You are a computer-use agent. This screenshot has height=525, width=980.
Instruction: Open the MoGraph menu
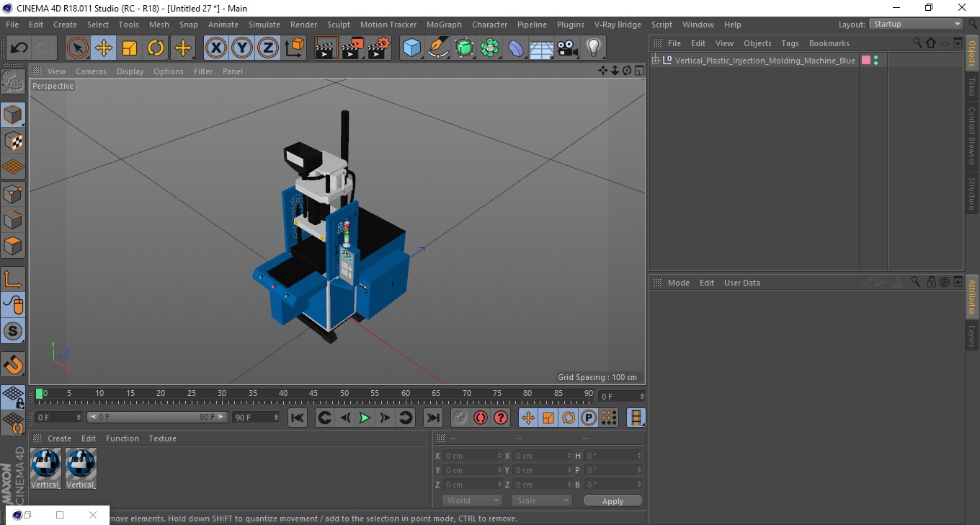[444, 25]
